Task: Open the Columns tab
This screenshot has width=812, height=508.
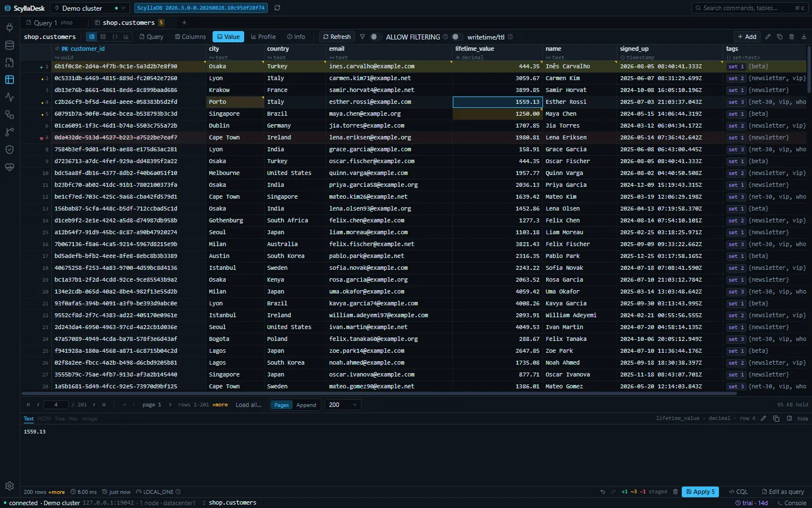Action: pos(191,37)
